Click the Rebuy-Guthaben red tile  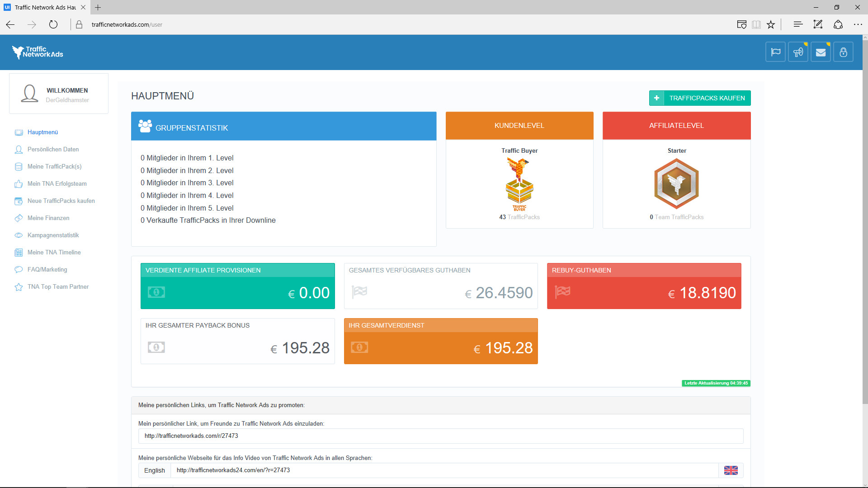click(644, 286)
